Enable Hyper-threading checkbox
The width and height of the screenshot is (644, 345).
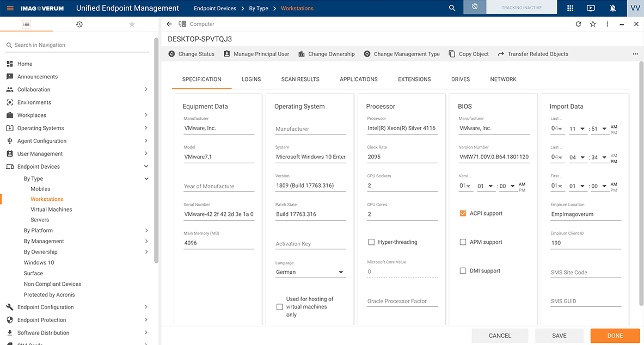pyautogui.click(x=372, y=242)
